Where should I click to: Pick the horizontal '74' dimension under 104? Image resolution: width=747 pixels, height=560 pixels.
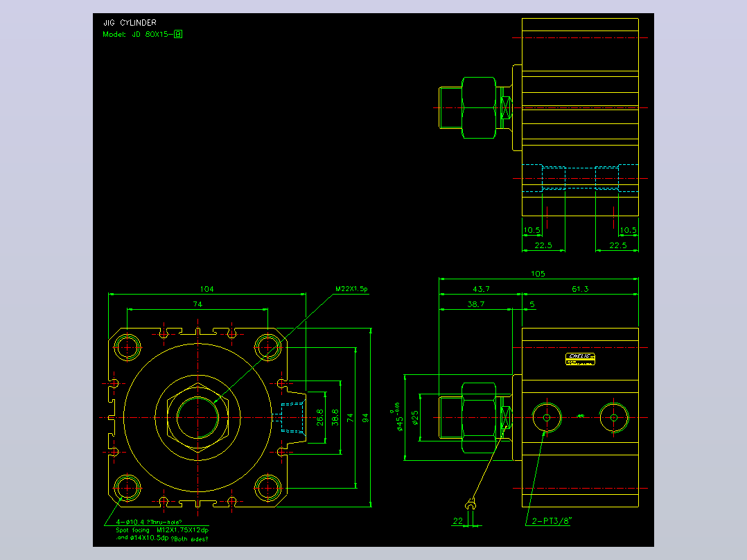(197, 304)
